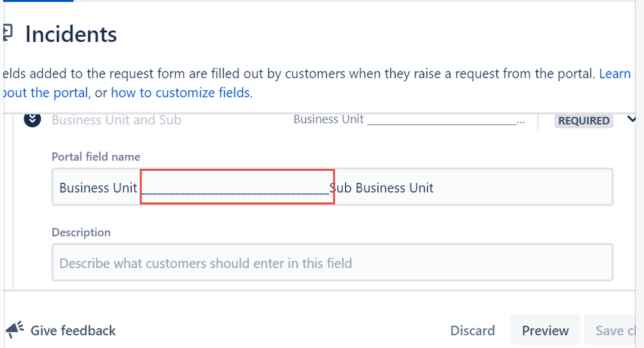
Task: Click the Save changes button
Action: [615, 331]
